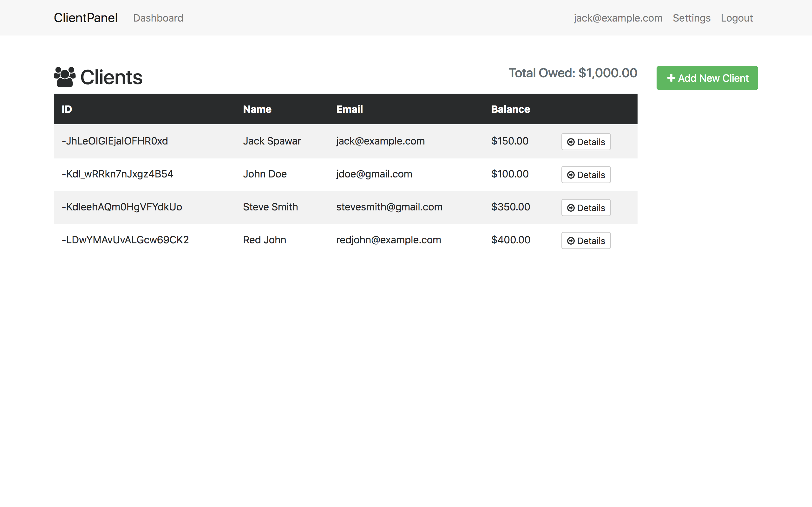Image resolution: width=812 pixels, height=507 pixels.
Task: Open the Dashboard page
Action: point(158,18)
